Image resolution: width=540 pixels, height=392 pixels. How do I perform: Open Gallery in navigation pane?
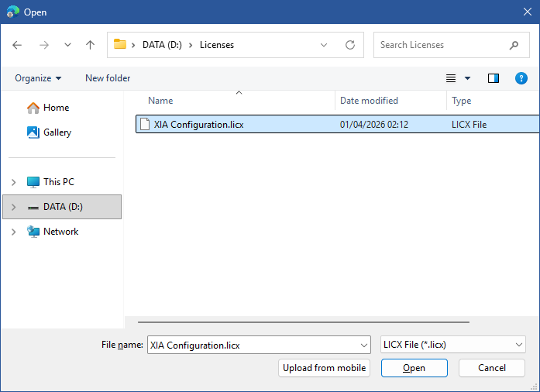(57, 132)
